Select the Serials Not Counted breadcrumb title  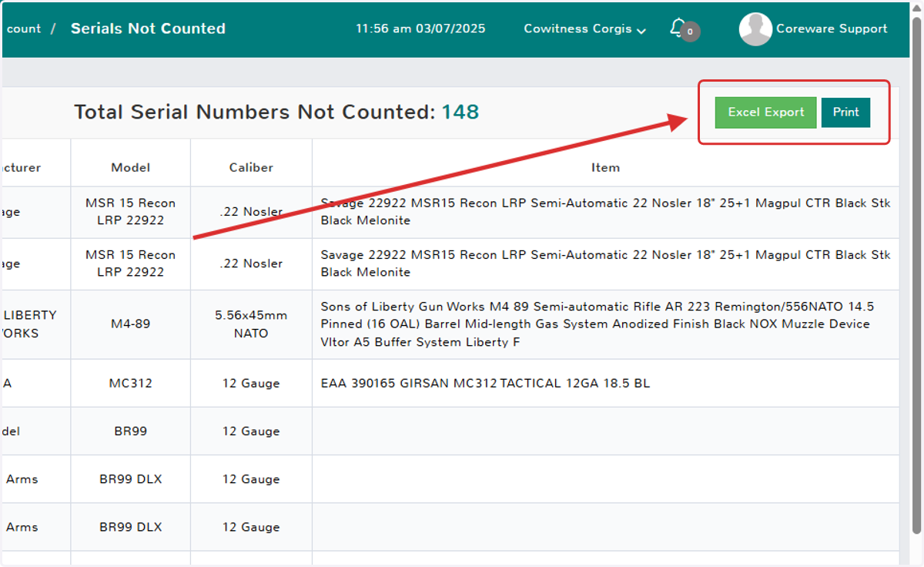tap(148, 29)
